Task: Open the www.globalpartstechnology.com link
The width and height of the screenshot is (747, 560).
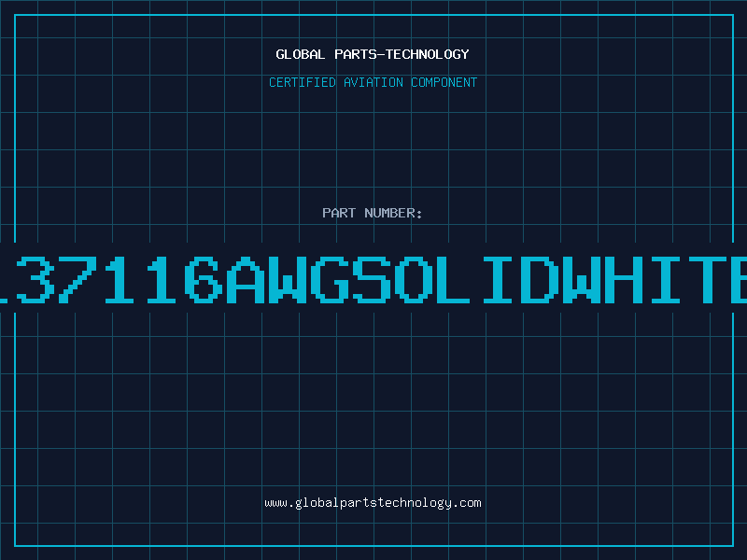Action: (373, 503)
